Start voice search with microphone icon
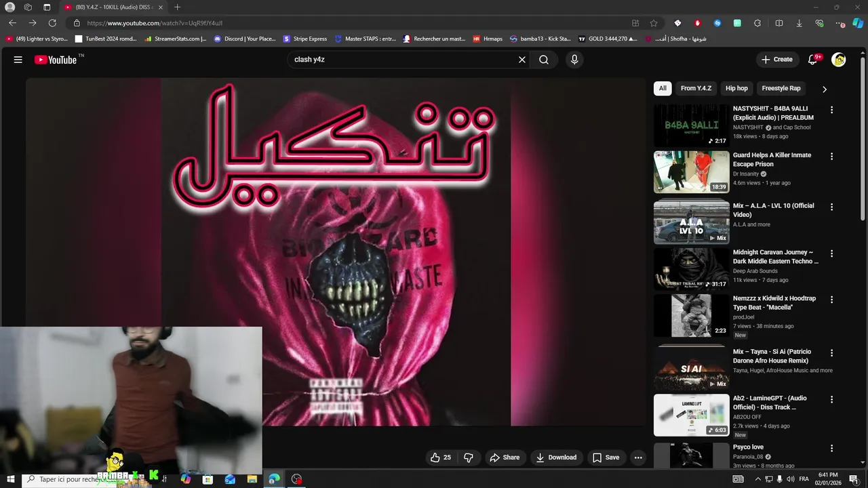Viewport: 868px width, 488px height. pyautogui.click(x=574, y=60)
